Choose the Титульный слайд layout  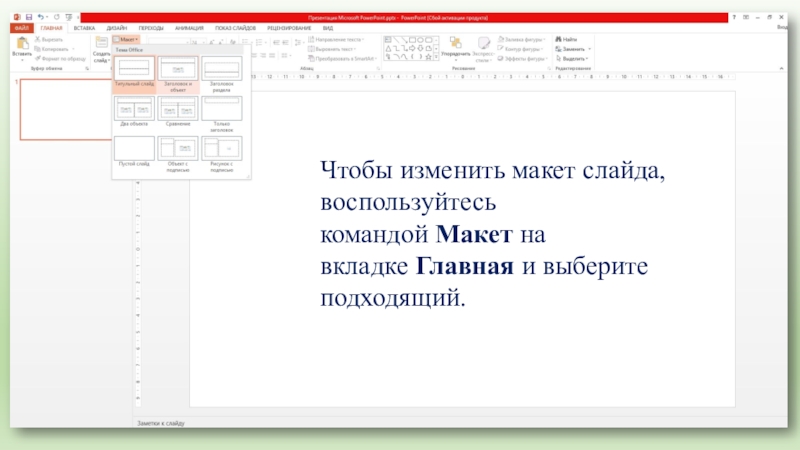tap(134, 70)
